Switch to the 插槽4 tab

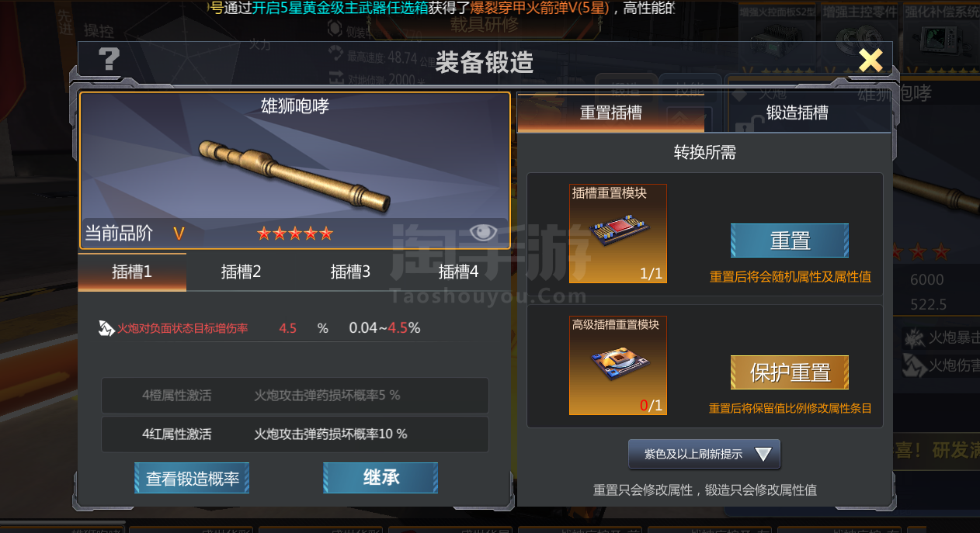click(458, 272)
